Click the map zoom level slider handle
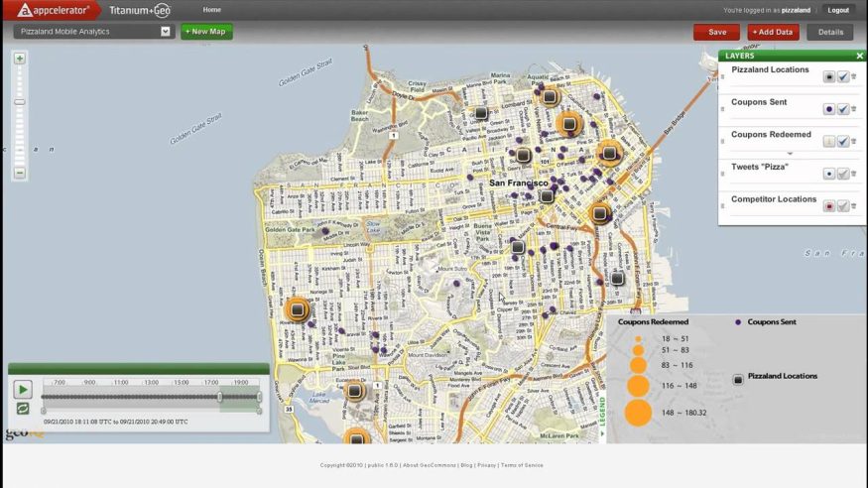The image size is (868, 488). point(20,102)
